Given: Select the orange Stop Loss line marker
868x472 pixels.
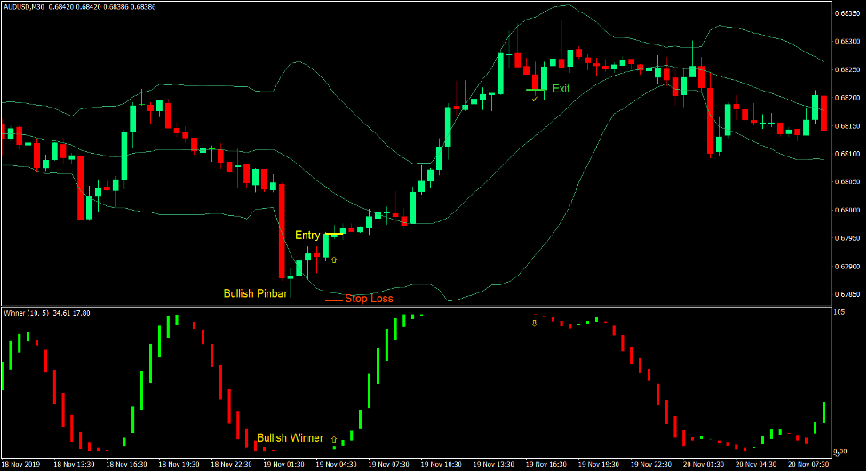Looking at the screenshot, I should (334, 300).
